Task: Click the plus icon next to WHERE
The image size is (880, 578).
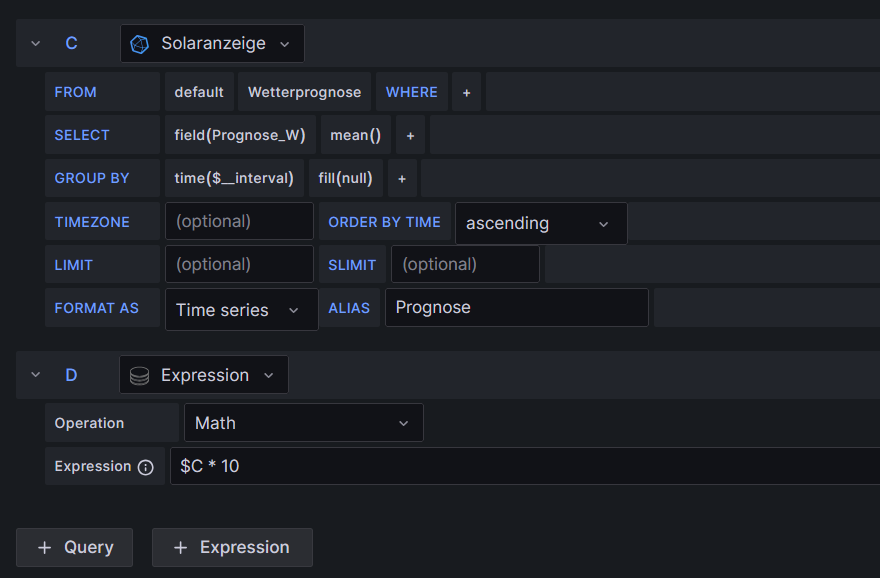Action: pyautogui.click(x=466, y=92)
